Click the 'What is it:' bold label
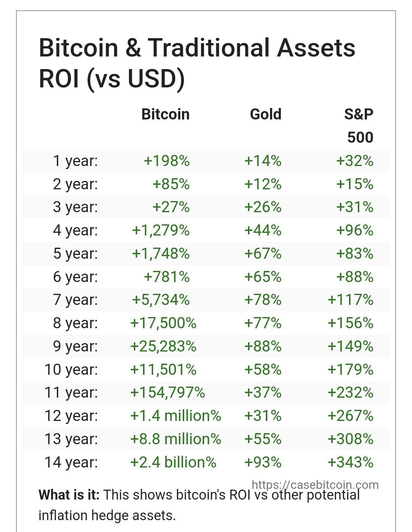This screenshot has width=412, height=532. click(69, 495)
